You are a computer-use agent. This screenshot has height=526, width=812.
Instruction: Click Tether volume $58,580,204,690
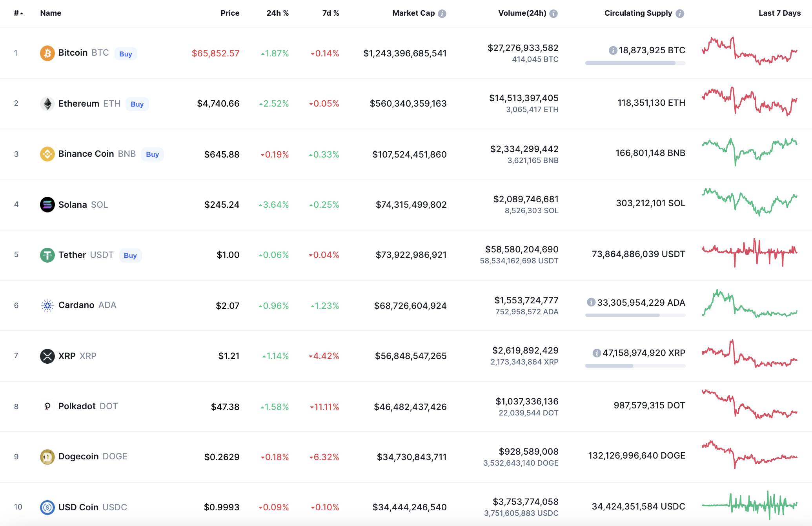(522, 249)
